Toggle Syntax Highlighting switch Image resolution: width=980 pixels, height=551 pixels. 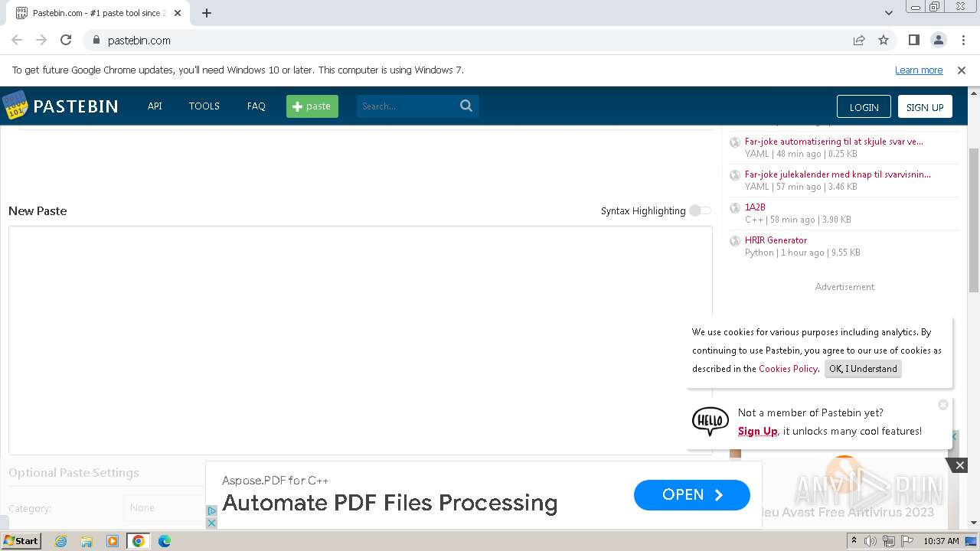[x=700, y=210]
